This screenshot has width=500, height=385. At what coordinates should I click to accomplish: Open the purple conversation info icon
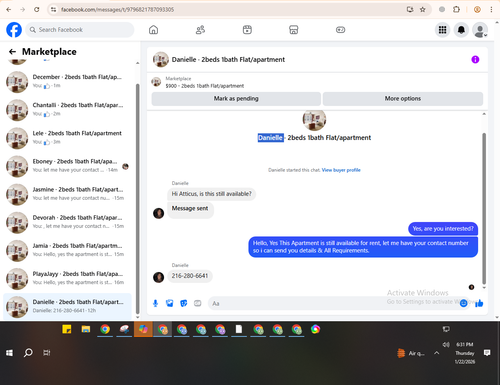(x=475, y=59)
